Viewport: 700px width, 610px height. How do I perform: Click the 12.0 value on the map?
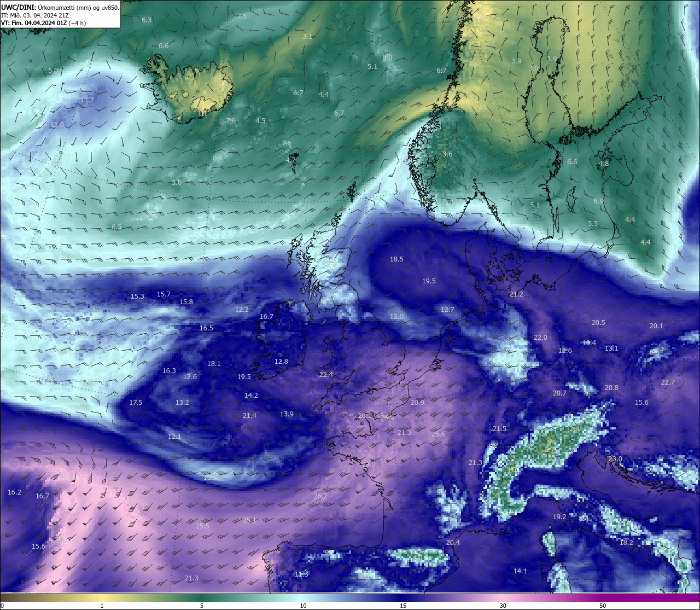396,317
